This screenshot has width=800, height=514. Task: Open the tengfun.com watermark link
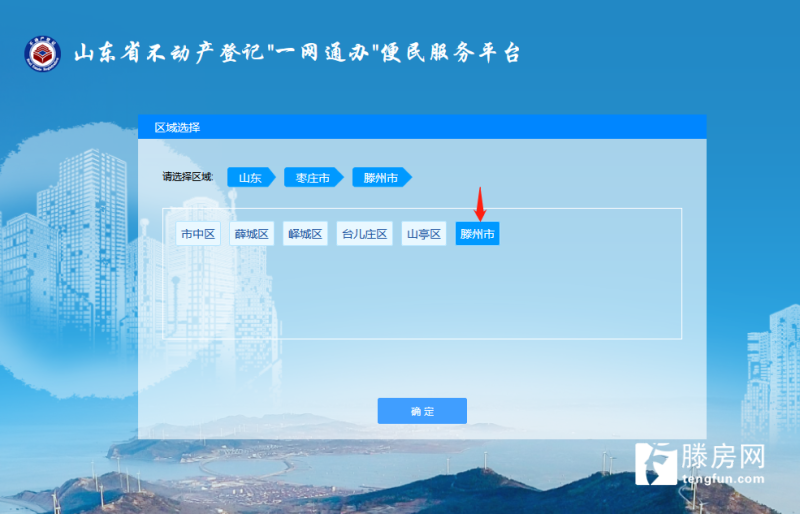click(x=723, y=479)
